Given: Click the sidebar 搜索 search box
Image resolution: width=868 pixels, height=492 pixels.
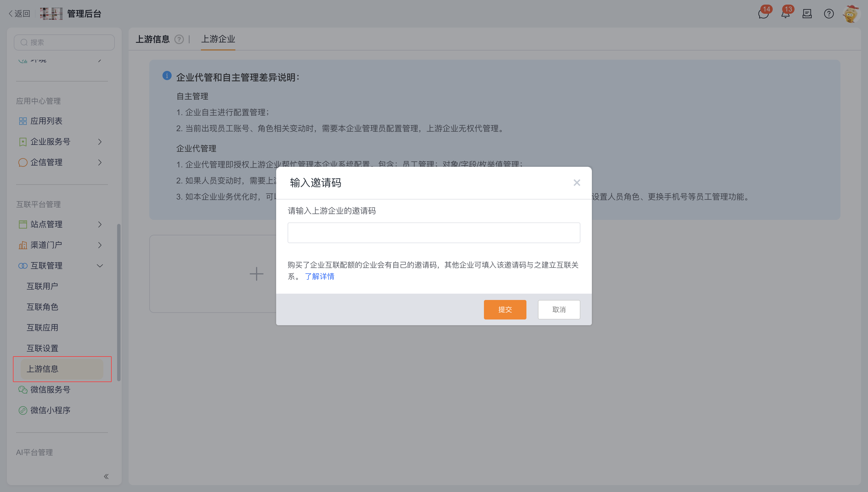Looking at the screenshot, I should tap(64, 42).
